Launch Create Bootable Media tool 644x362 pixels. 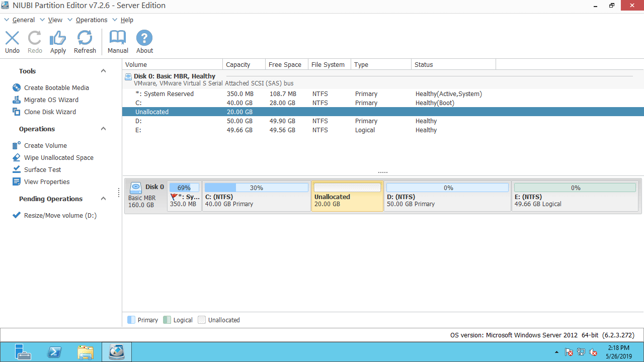56,87
